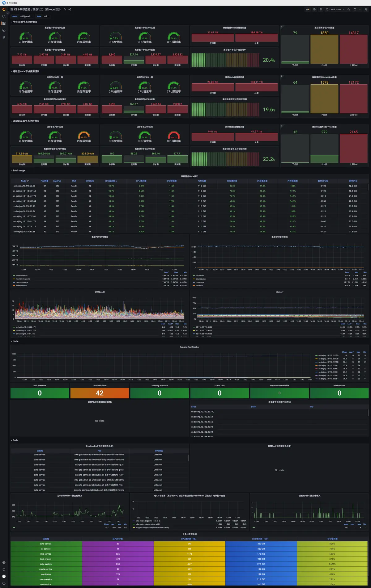The width and height of the screenshot is (371, 588).
Task: Click node cn-beijing.10.110.73.33 table row
Action: (189, 186)
